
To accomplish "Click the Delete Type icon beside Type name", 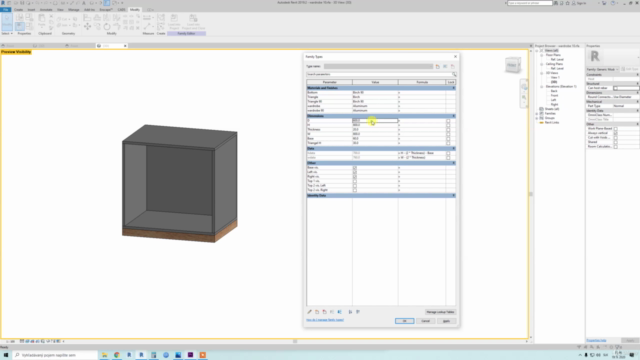I will point(453,66).
